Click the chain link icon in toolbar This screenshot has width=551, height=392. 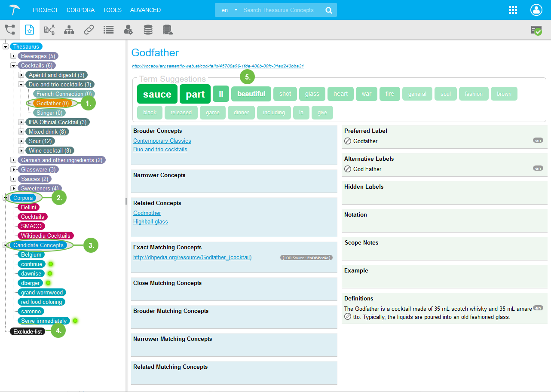coord(89,30)
